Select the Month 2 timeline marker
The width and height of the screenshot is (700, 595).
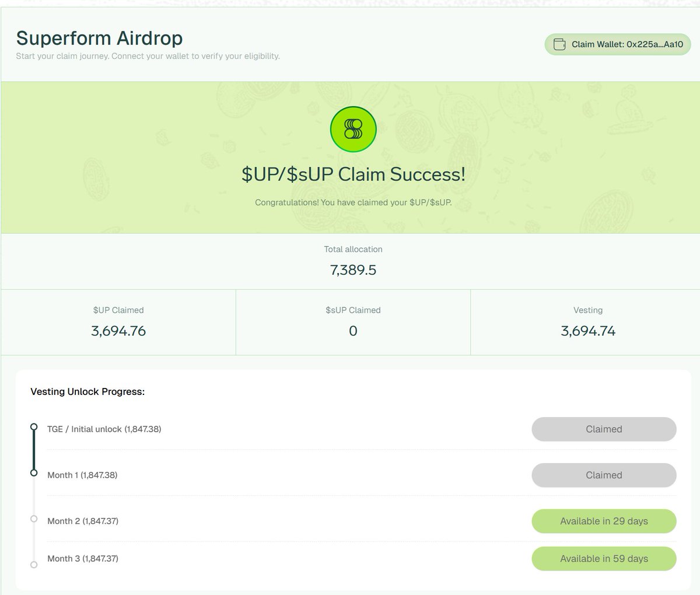pyautogui.click(x=34, y=519)
